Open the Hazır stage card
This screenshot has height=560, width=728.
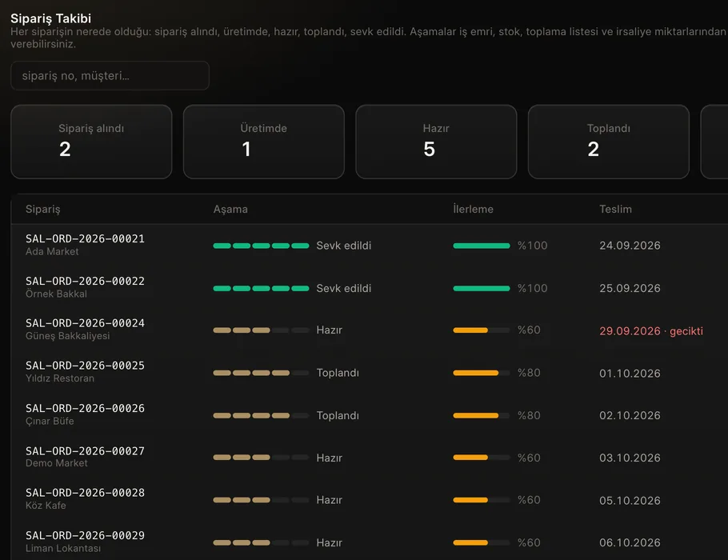tap(436, 142)
